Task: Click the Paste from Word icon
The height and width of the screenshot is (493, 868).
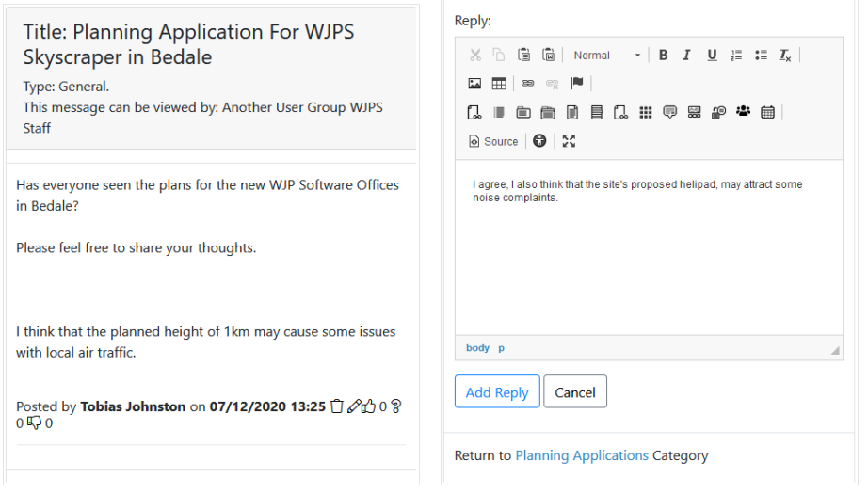Action: point(548,56)
